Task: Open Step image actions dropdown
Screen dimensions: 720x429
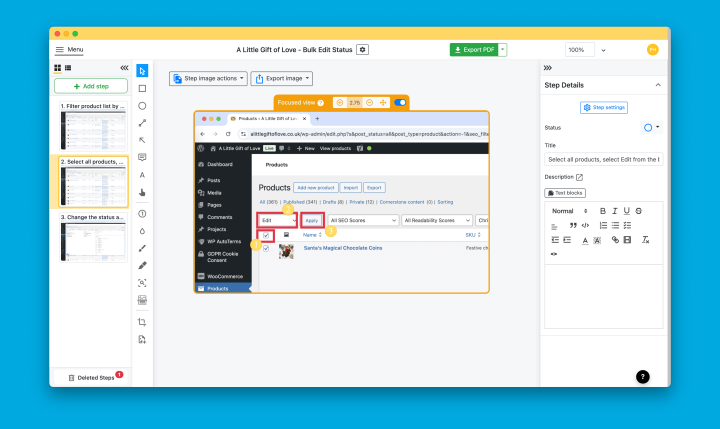Action: (208, 79)
